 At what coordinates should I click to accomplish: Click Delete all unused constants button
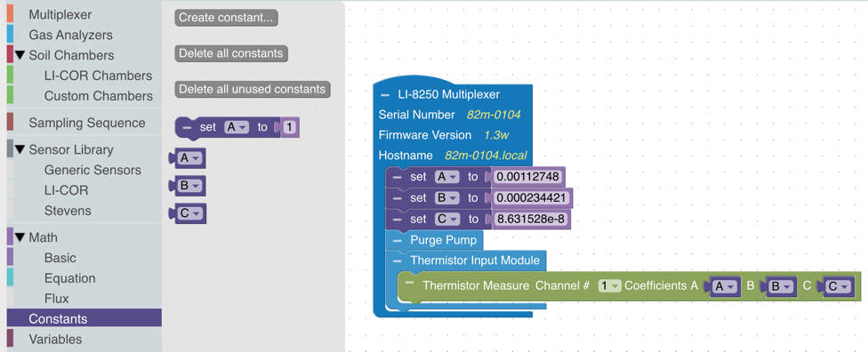253,89
